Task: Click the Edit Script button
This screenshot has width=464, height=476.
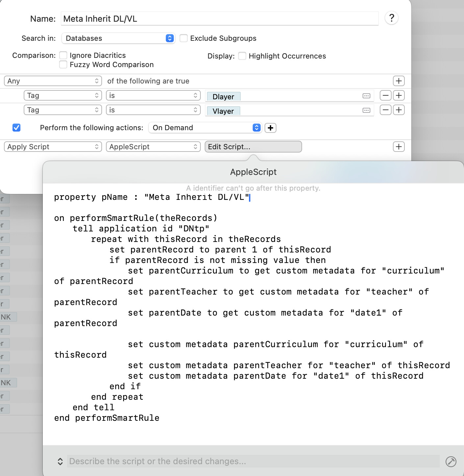Action: [253, 147]
